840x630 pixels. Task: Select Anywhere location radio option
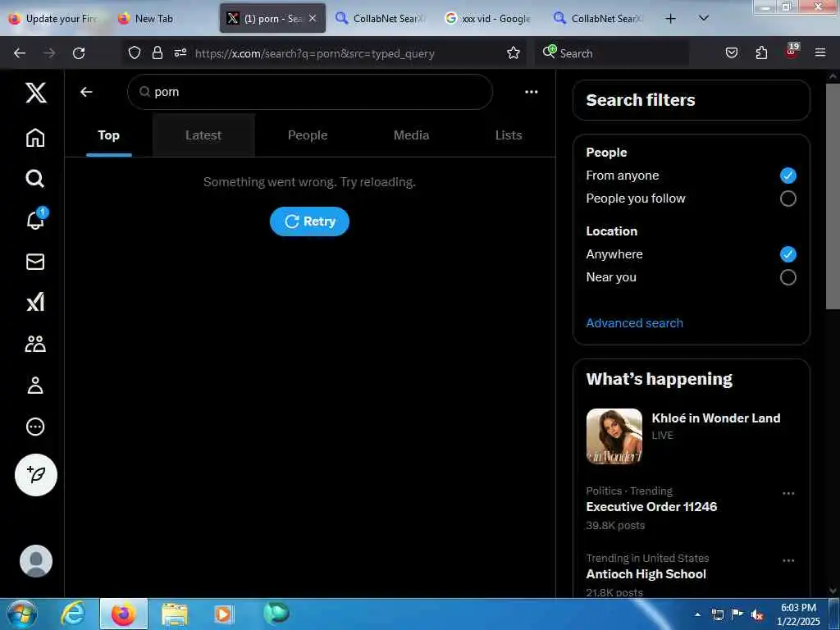pos(787,254)
